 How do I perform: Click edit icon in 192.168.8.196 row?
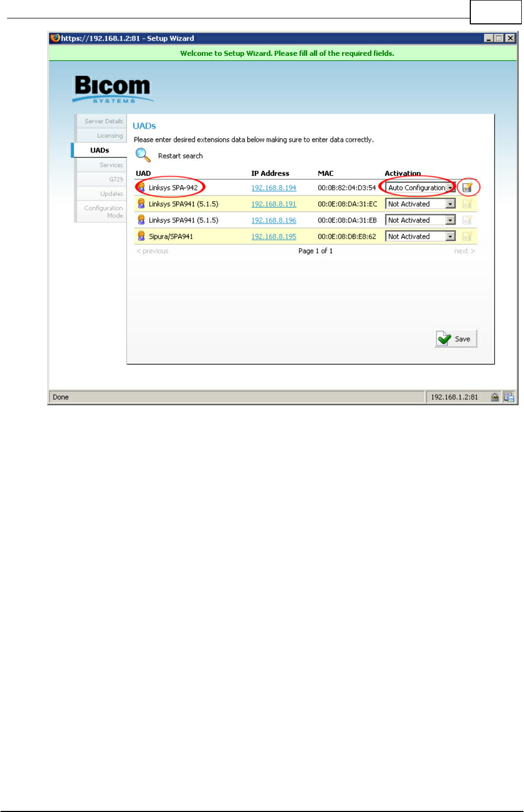point(467,220)
